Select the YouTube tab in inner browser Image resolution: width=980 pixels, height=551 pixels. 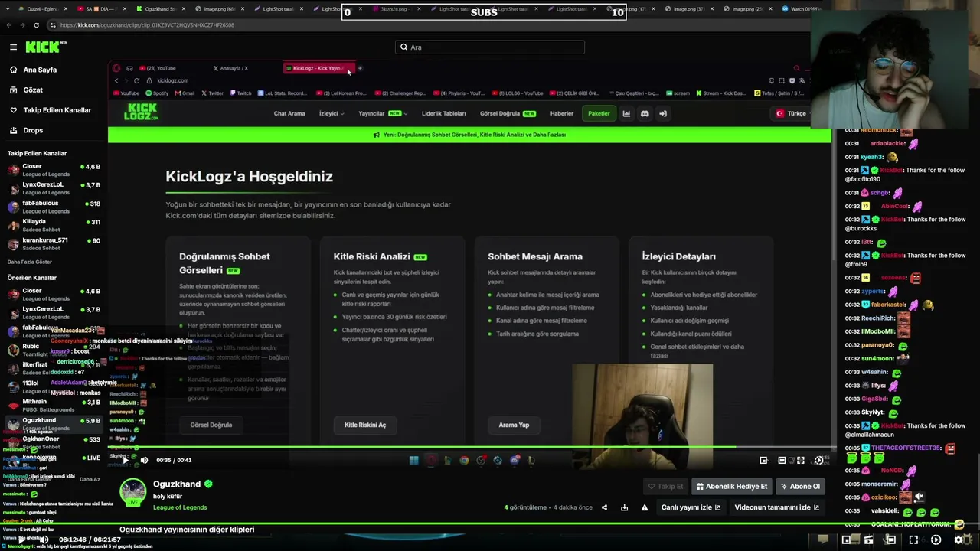tap(157, 68)
